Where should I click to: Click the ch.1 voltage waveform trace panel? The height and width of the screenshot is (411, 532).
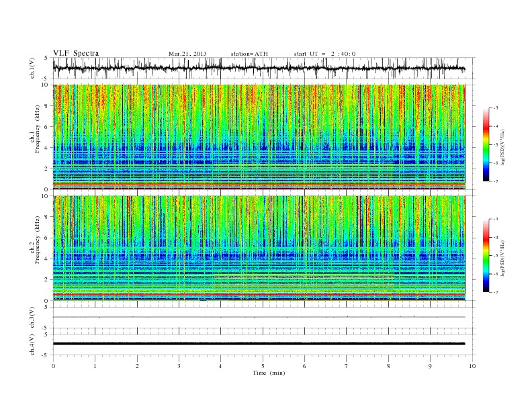tap(263, 68)
